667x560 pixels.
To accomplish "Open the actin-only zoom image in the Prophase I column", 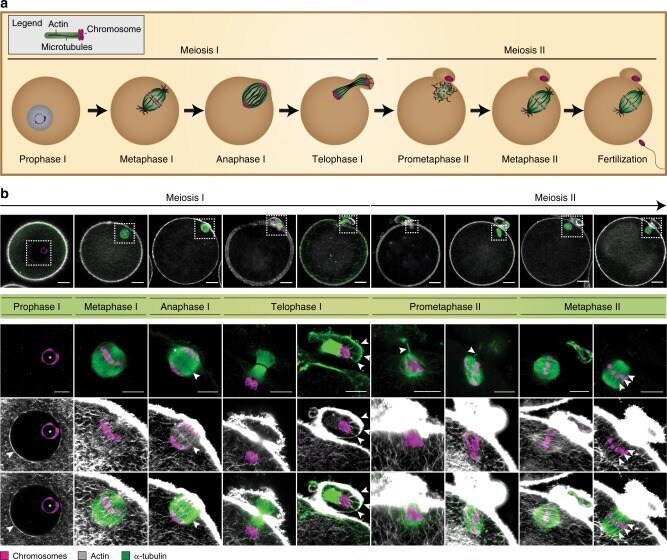I will coord(37,435).
